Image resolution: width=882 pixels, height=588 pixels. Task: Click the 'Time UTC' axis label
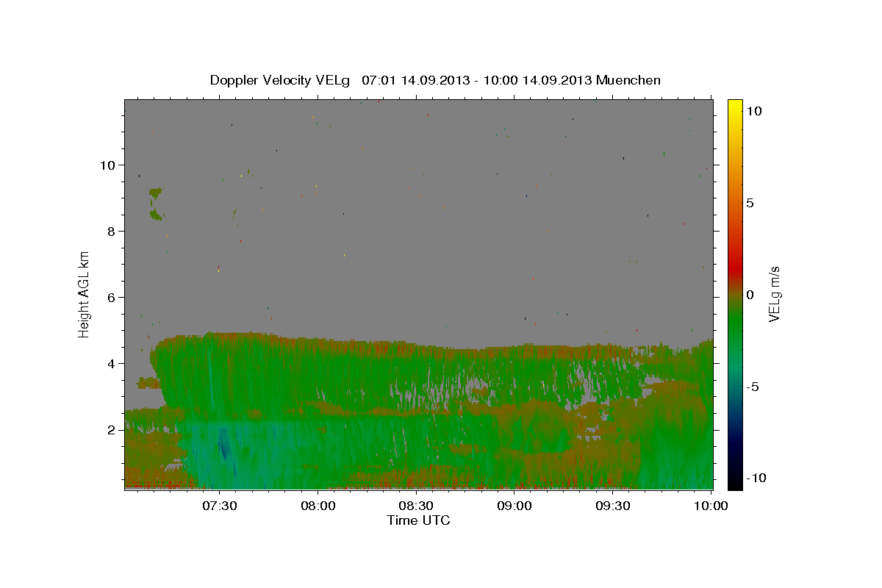[x=418, y=520]
